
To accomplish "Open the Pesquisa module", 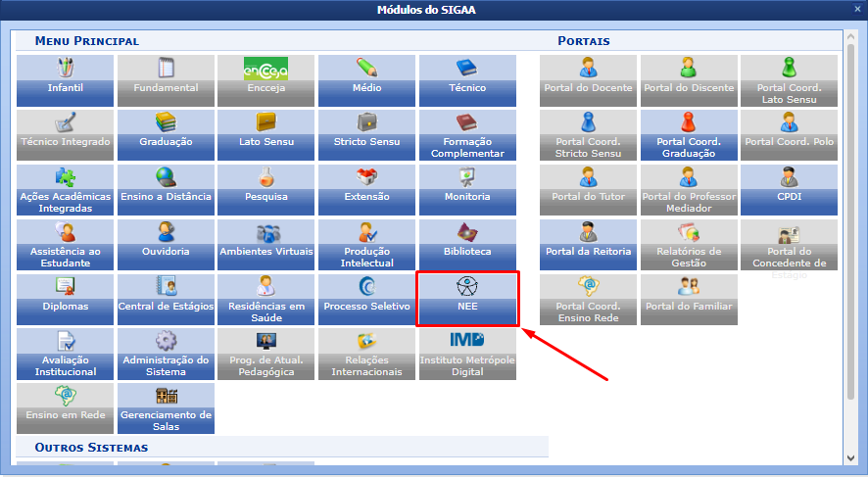I will 265,190.
